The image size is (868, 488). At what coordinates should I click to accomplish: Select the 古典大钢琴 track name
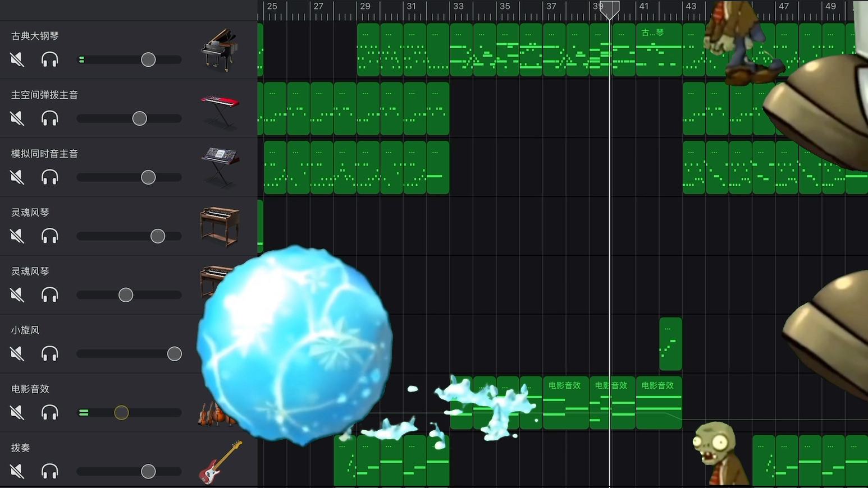point(35,36)
